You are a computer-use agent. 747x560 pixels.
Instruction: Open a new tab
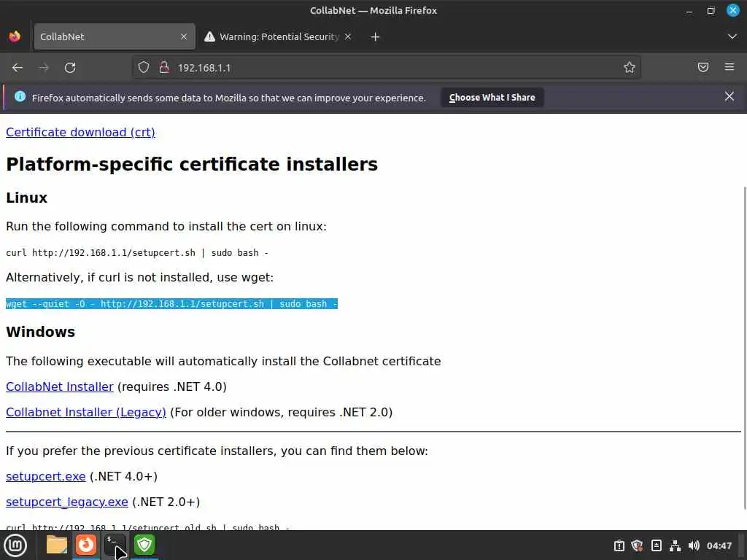(376, 36)
